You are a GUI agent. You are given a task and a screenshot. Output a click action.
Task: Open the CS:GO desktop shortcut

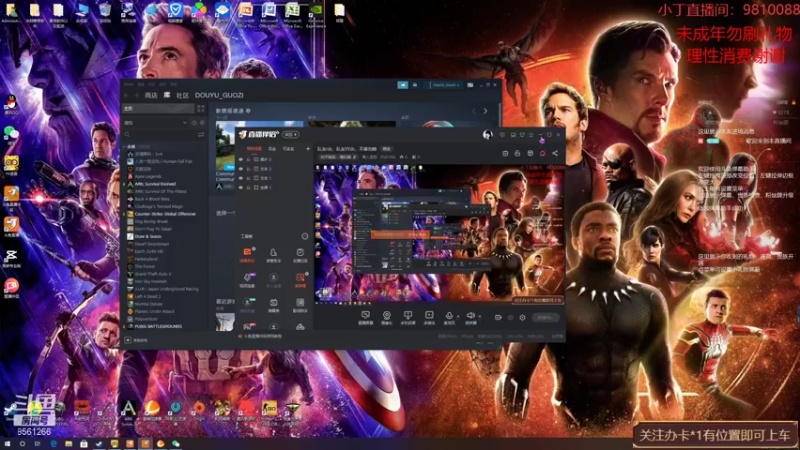269,412
